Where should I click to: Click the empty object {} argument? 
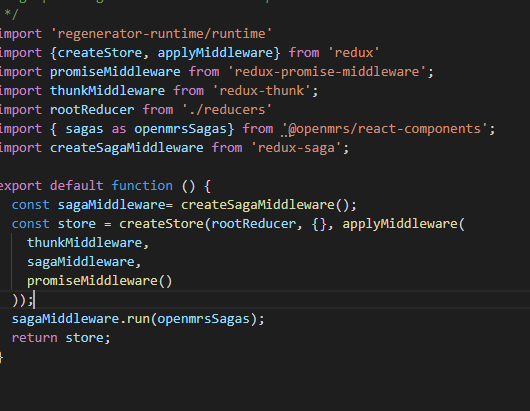319,224
